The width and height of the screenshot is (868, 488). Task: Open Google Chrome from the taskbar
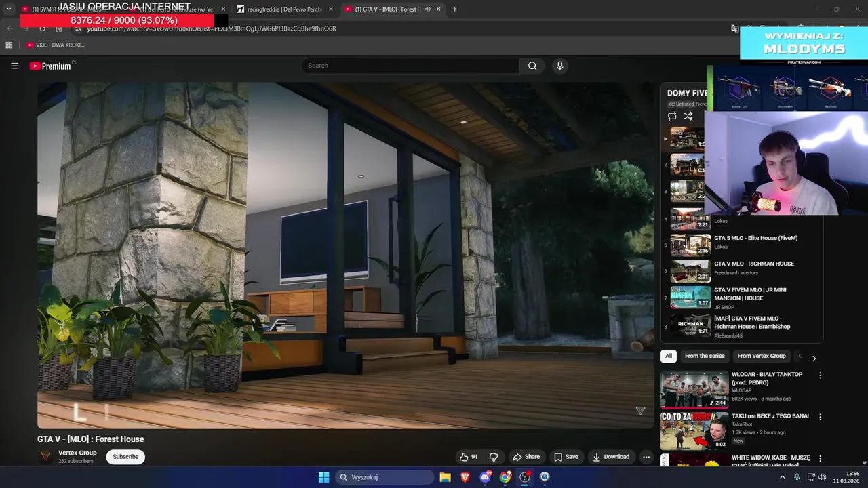pyautogui.click(x=505, y=477)
